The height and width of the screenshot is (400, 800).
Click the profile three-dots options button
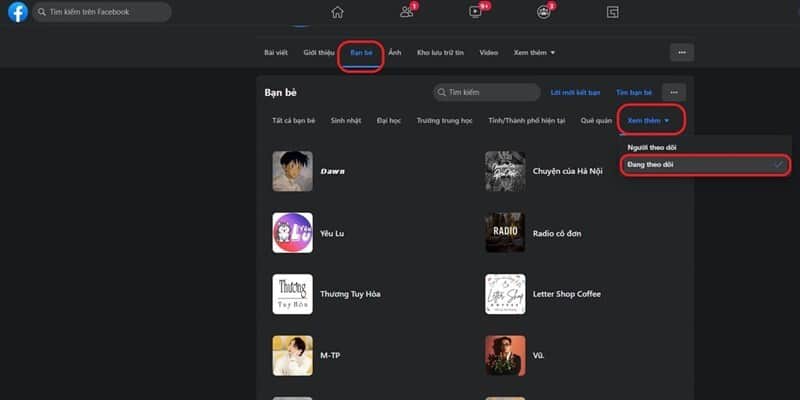point(681,52)
